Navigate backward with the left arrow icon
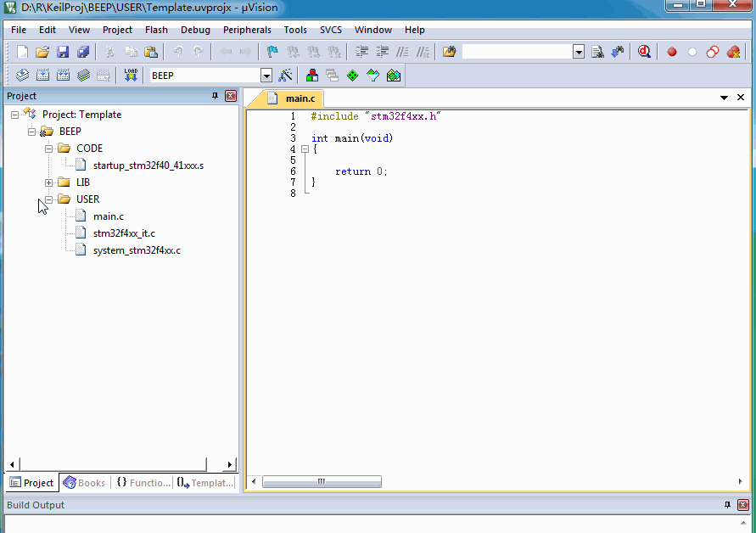756x533 pixels. coord(226,52)
